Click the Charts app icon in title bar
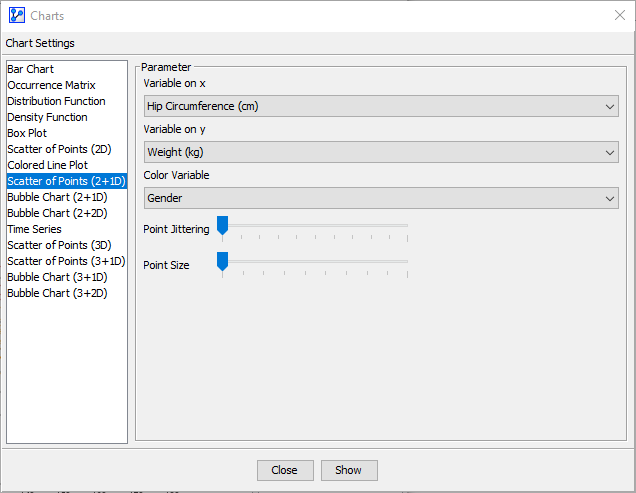This screenshot has height=493, width=636. click(16, 15)
